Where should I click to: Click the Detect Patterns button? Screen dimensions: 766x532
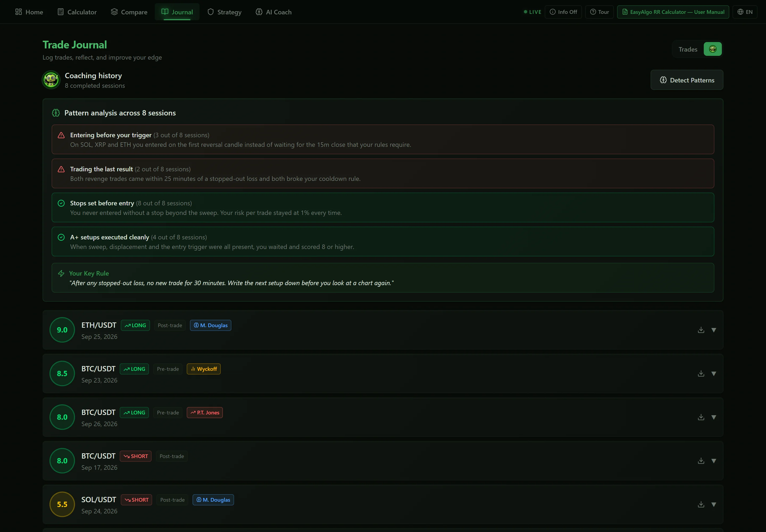(x=687, y=80)
